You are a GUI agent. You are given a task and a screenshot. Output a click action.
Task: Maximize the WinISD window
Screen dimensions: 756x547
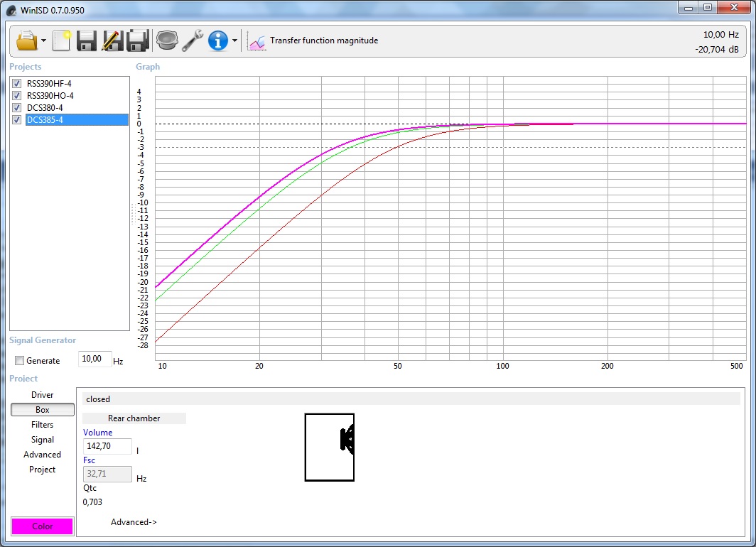pos(707,8)
